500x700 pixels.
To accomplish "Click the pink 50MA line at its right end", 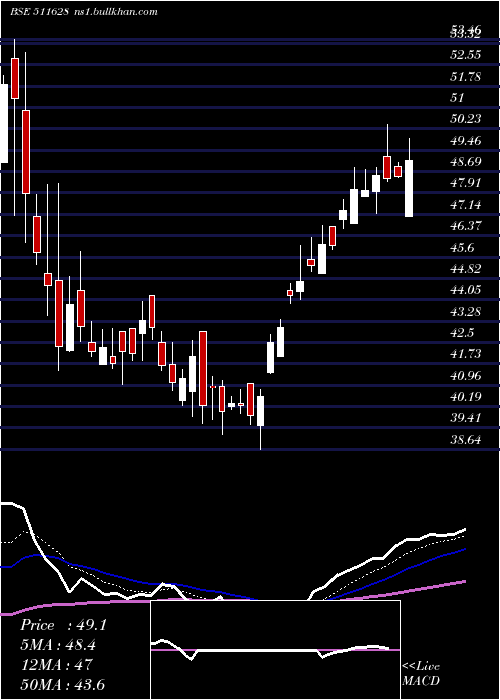I will pos(464,581).
